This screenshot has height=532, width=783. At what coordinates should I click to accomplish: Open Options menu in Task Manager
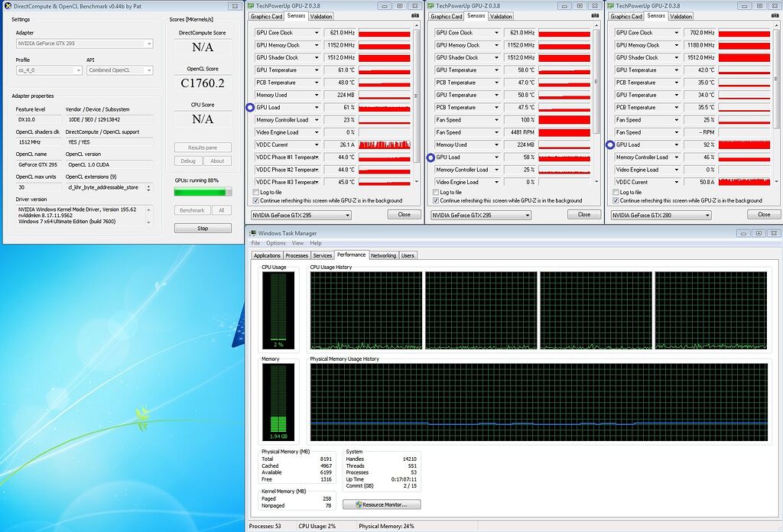coord(275,243)
